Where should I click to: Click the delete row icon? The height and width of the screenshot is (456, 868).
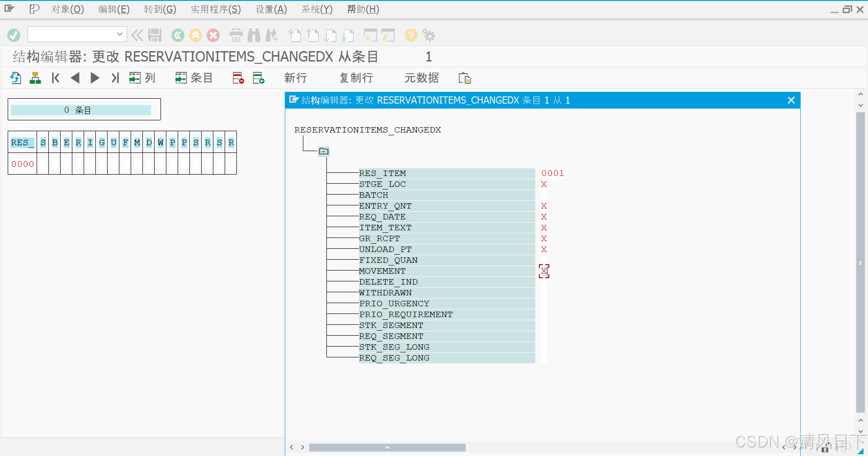click(x=237, y=78)
